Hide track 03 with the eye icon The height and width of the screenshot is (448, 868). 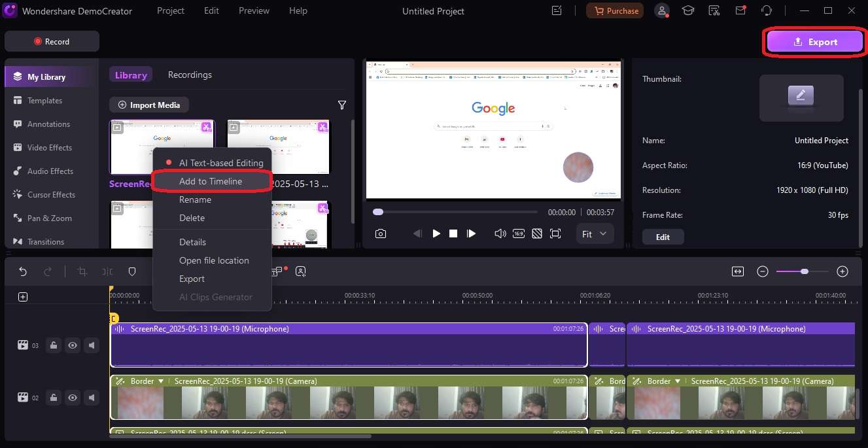tap(73, 345)
